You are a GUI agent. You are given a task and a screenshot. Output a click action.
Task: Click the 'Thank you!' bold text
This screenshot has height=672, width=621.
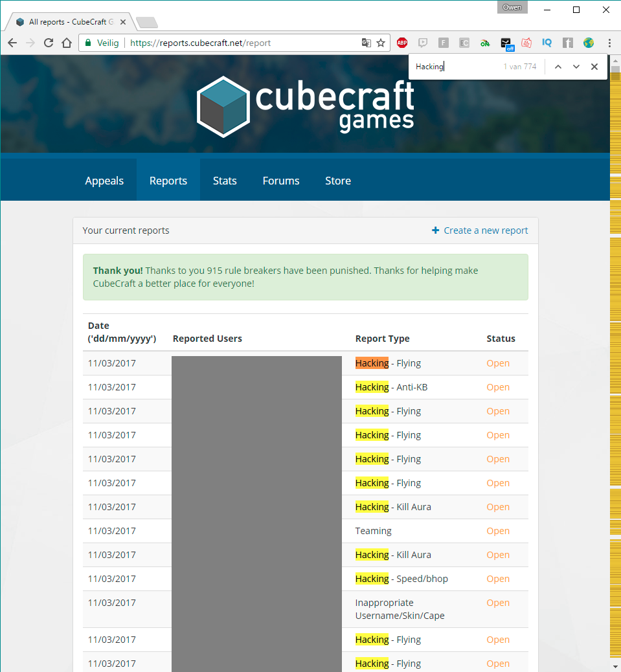[x=118, y=271]
